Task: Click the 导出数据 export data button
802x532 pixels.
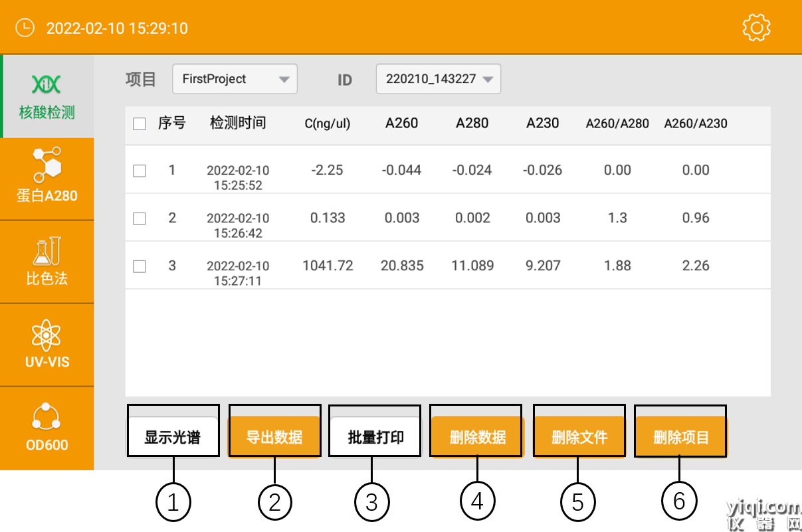Action: [274, 437]
